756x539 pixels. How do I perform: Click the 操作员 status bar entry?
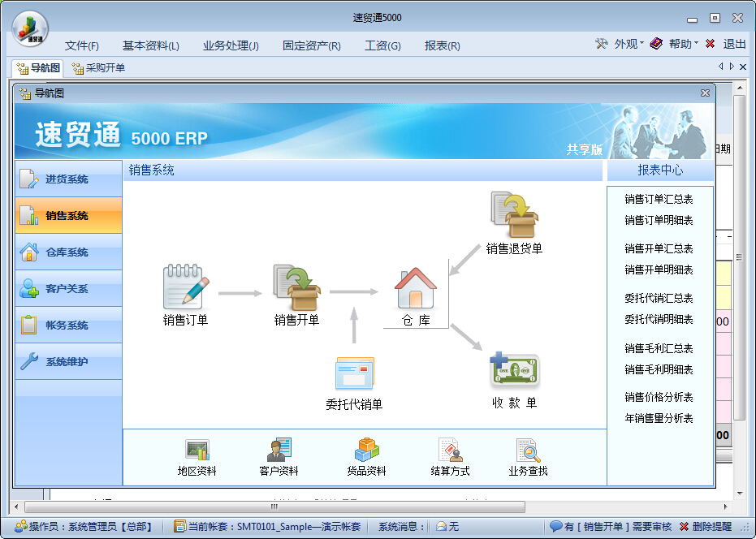83,527
